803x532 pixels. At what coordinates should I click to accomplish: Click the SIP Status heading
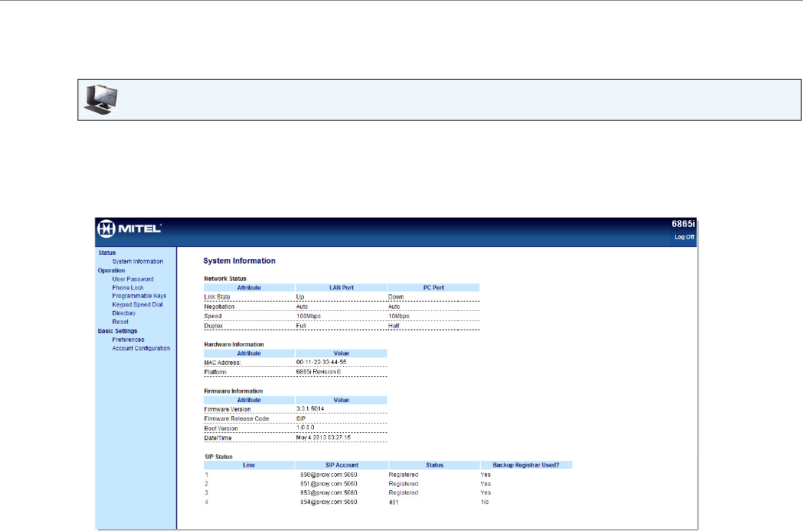pyautogui.click(x=218, y=457)
